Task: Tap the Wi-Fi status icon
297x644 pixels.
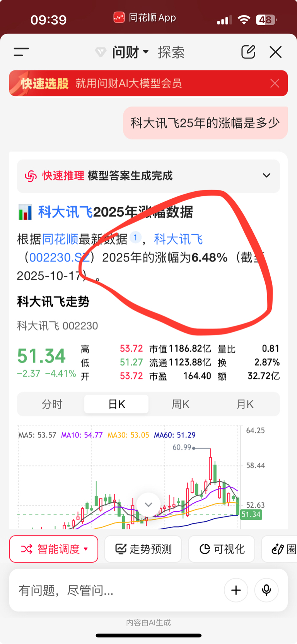Action: click(x=244, y=20)
